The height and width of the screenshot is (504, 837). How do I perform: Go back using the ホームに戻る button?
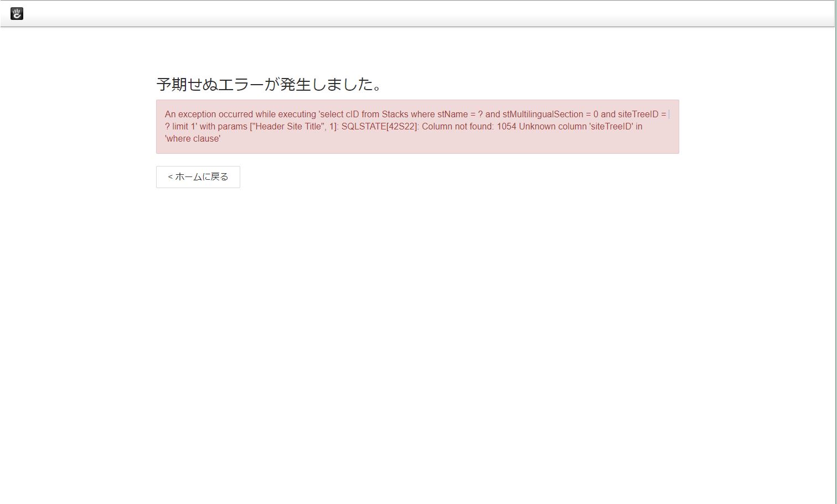tap(198, 177)
